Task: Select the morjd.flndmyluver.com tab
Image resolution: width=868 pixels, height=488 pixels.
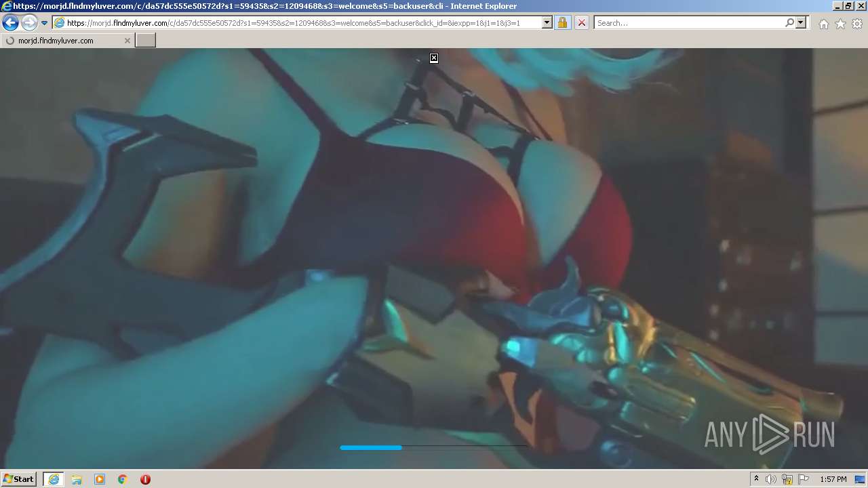Action: (66, 41)
